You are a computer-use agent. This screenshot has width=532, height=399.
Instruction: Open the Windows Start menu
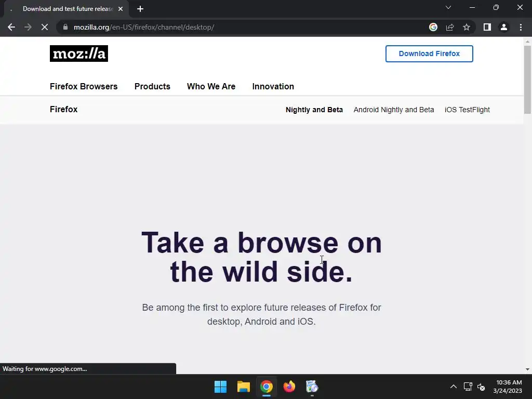pyautogui.click(x=220, y=387)
